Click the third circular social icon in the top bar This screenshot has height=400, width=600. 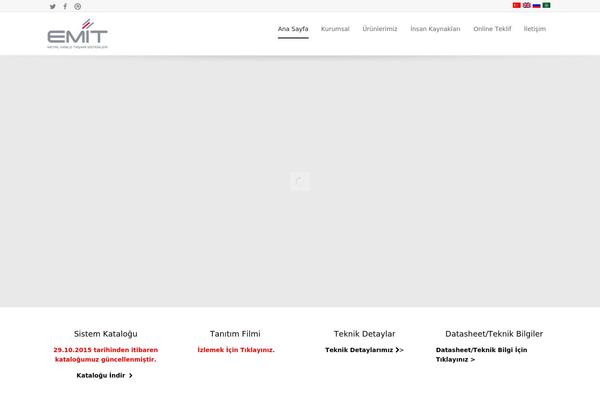click(x=78, y=7)
